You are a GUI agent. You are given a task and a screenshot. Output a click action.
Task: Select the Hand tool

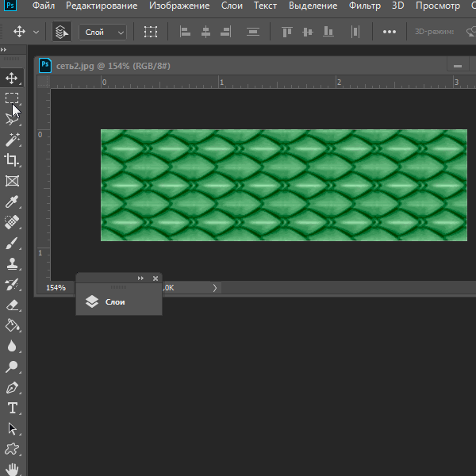pyautogui.click(x=12, y=470)
